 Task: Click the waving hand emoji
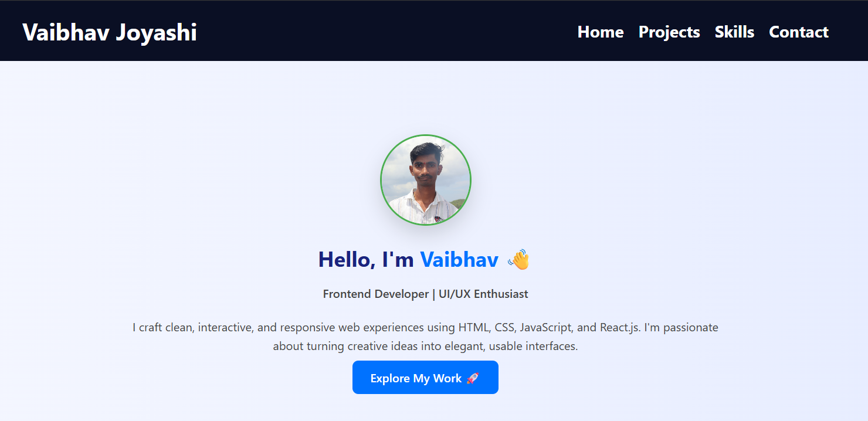click(518, 259)
